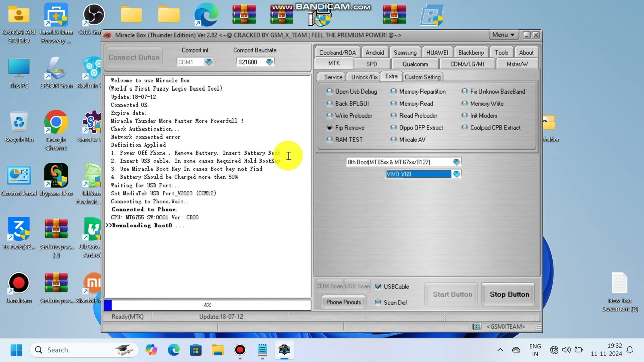
Task: Open Copilot from the taskbar
Action: [x=151, y=350]
